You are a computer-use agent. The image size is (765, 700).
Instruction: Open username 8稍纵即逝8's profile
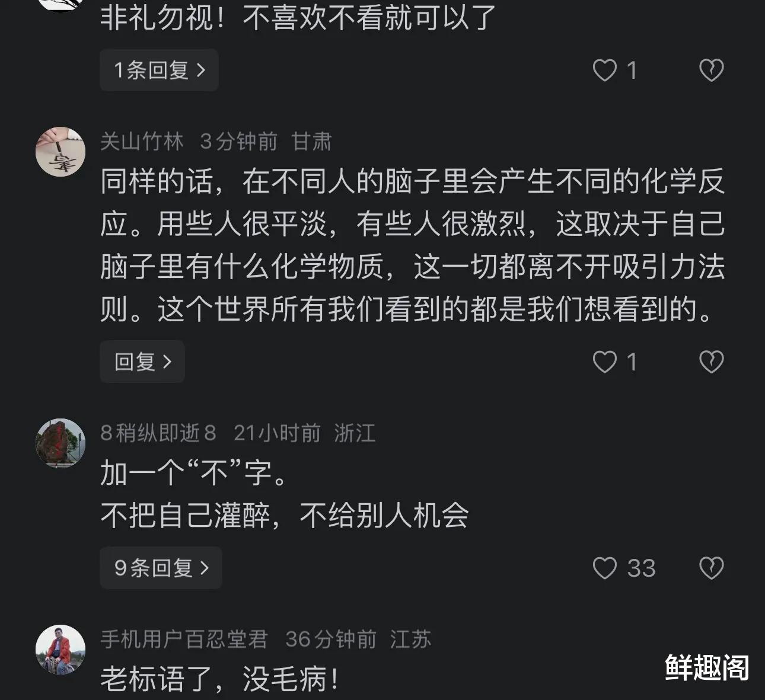[158, 433]
